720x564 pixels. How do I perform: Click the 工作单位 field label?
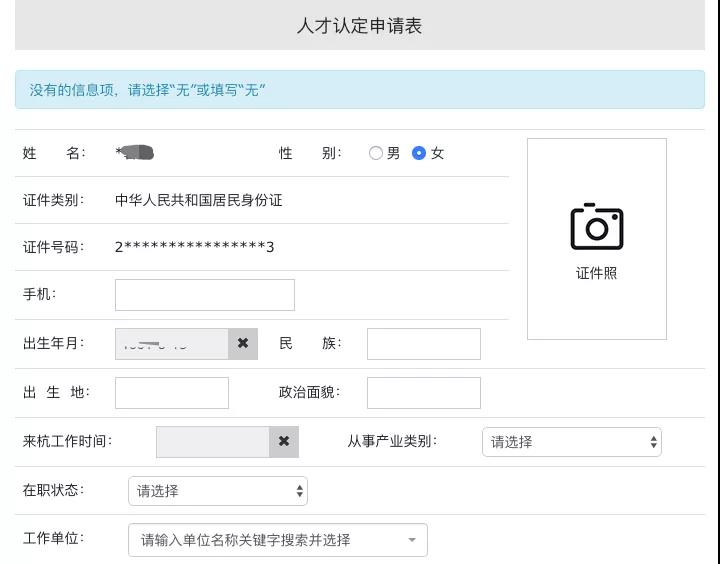(x=53, y=538)
